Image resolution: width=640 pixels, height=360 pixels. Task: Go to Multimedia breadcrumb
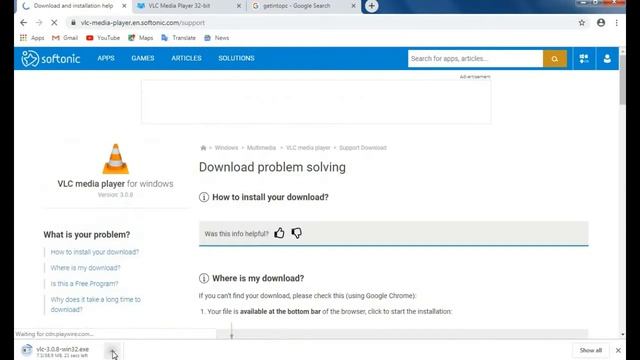click(261, 148)
